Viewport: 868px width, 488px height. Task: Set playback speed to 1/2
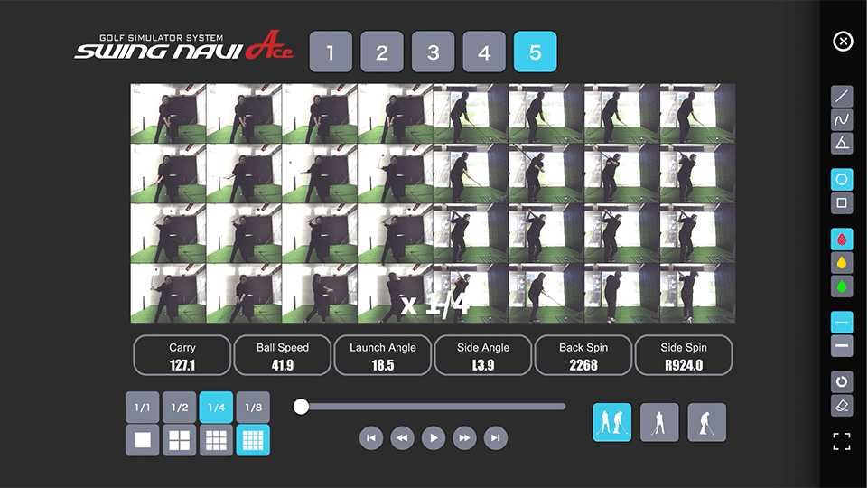[x=179, y=408]
